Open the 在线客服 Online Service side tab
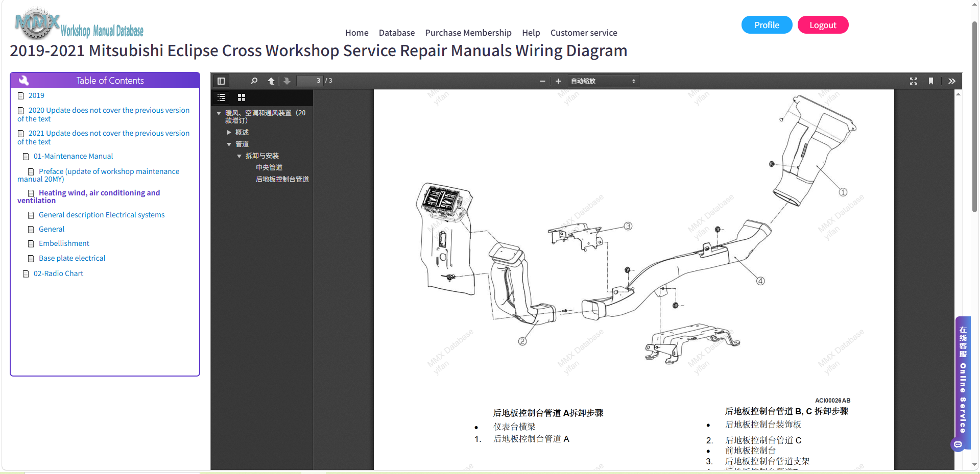The image size is (980, 474). pos(963,379)
